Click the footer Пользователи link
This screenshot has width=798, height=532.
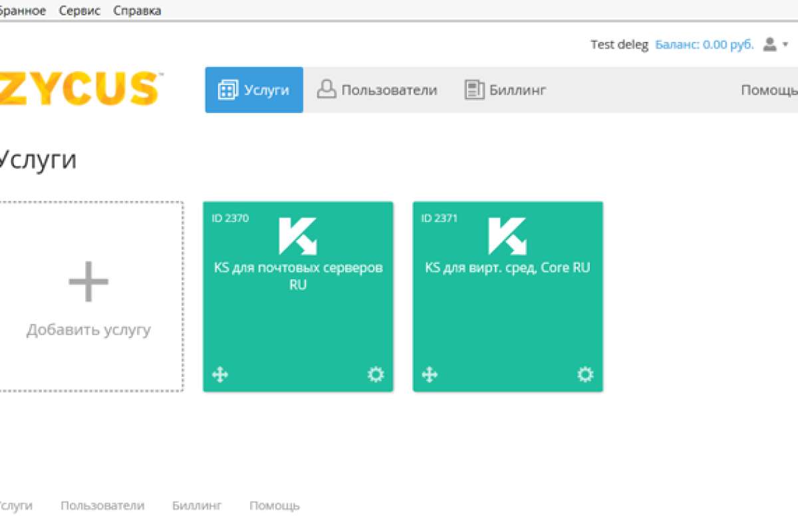tap(102, 506)
